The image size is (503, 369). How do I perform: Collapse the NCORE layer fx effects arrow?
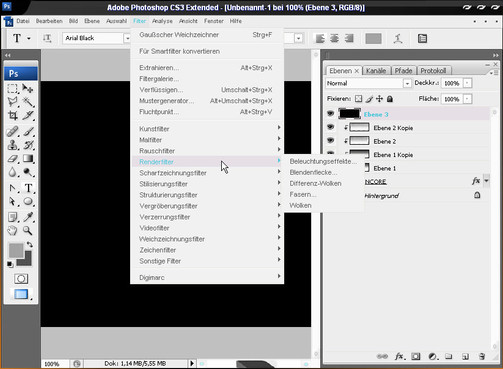tap(486, 181)
